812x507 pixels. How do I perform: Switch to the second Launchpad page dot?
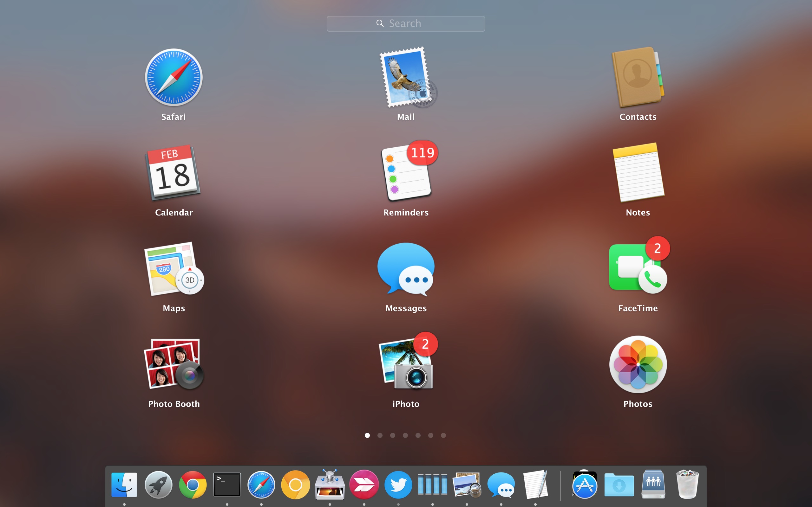[380, 435]
